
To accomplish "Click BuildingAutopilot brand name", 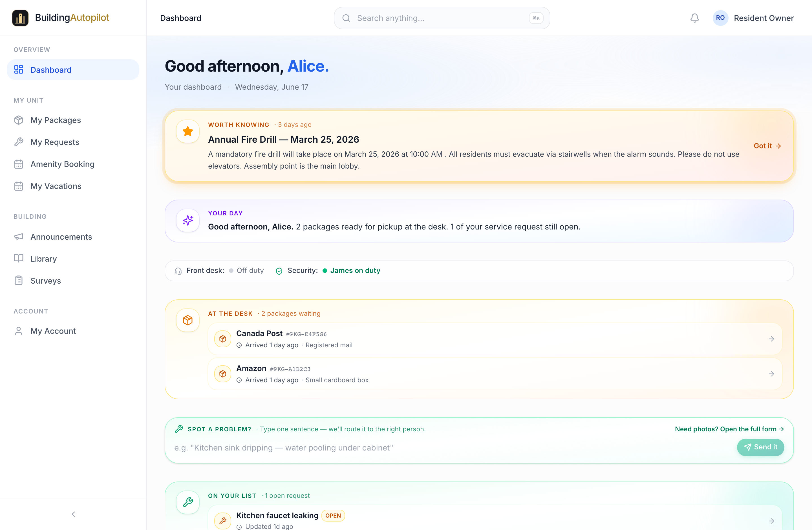I will coord(72,17).
